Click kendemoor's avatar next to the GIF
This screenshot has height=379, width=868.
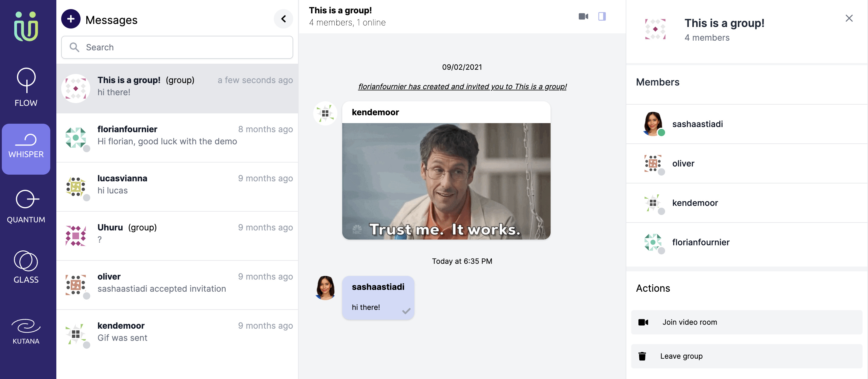(325, 113)
